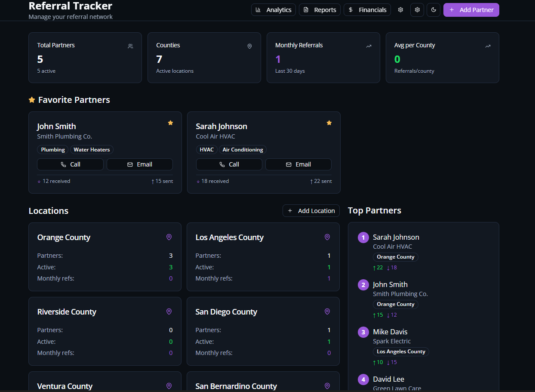Click the trend arrow icon on Monthly Referrals card
The width and height of the screenshot is (535, 392).
point(369,46)
